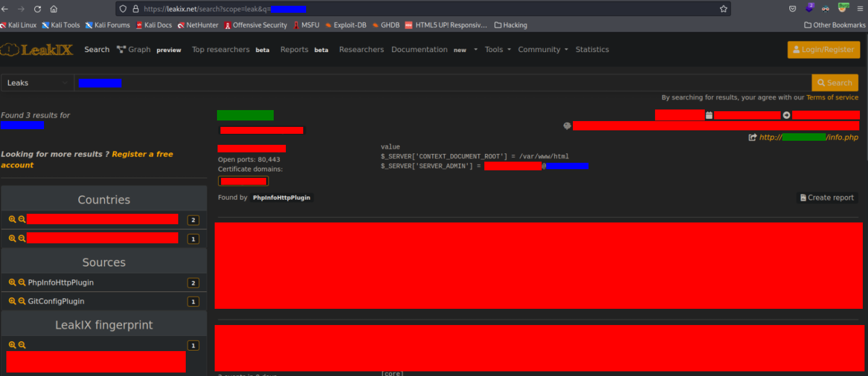The image size is (868, 376).
Task: Open the HTML5 UP! Responsive bookmark
Action: tap(446, 25)
